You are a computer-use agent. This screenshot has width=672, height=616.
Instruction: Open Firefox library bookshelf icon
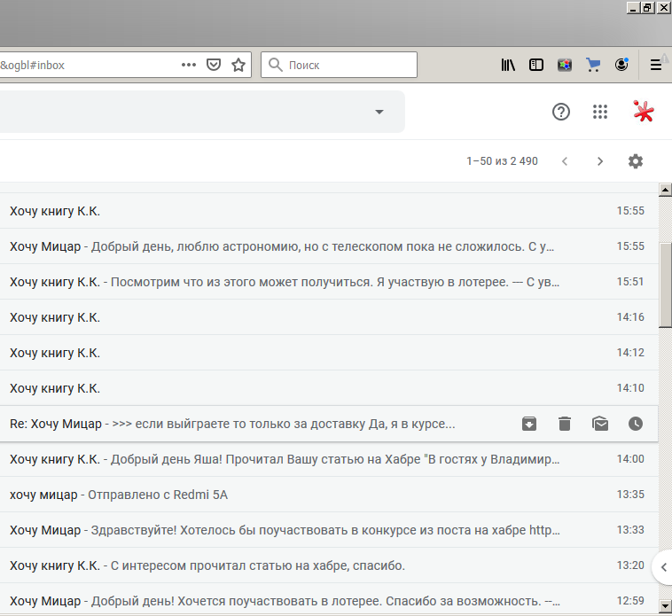(x=508, y=65)
